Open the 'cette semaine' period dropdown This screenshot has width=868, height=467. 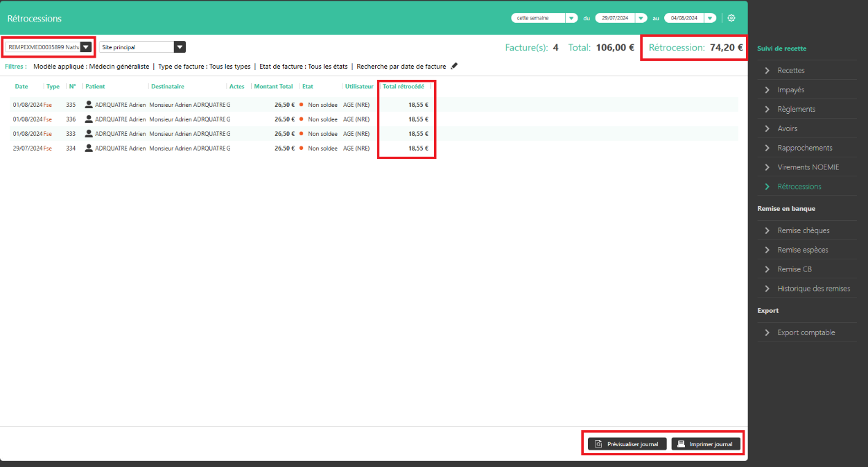571,18
